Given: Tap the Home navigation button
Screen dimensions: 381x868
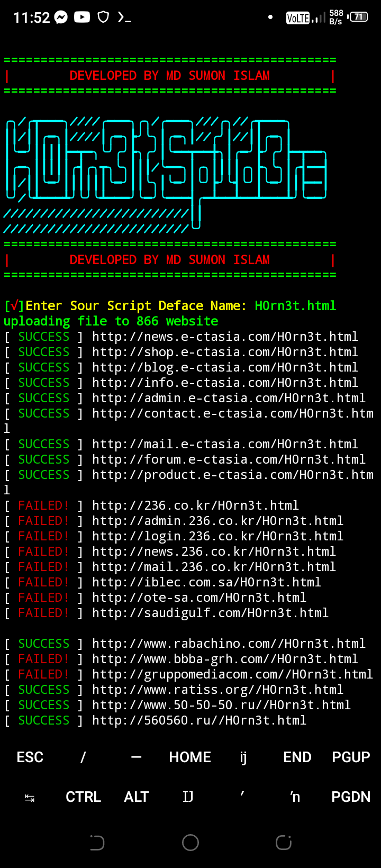Looking at the screenshot, I should [190, 842].
